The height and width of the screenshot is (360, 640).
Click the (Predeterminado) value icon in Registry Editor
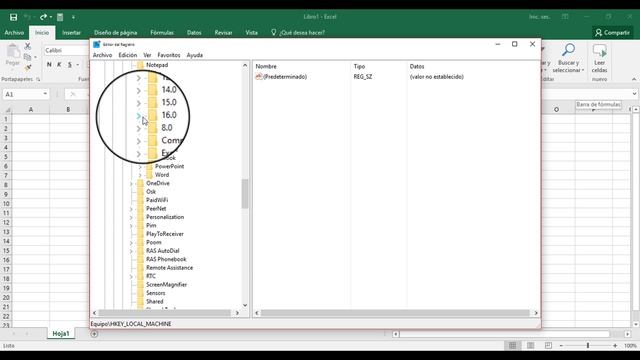click(259, 77)
